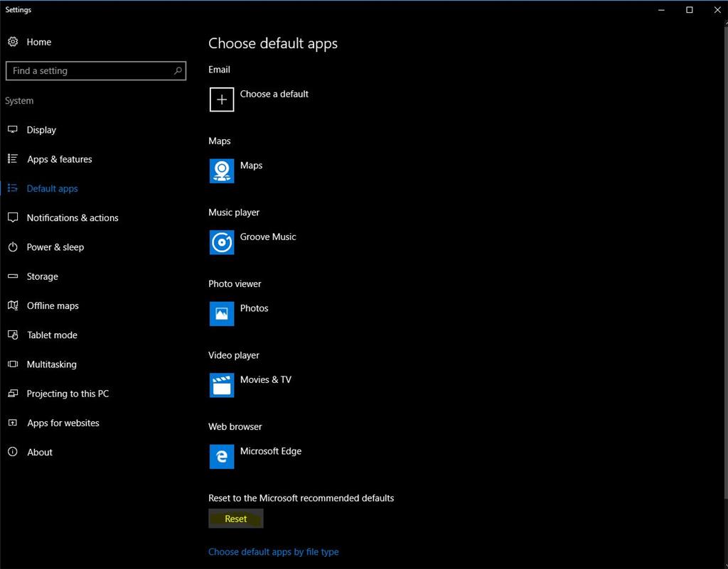Viewport: 728px width, 569px height.
Task: Click the Multitasking icon
Action: [13, 364]
